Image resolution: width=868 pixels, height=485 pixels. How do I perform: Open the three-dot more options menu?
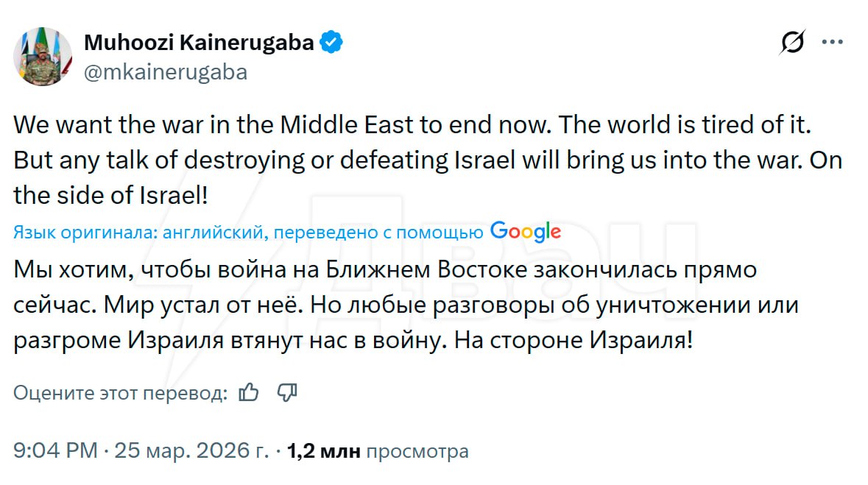coord(832,43)
